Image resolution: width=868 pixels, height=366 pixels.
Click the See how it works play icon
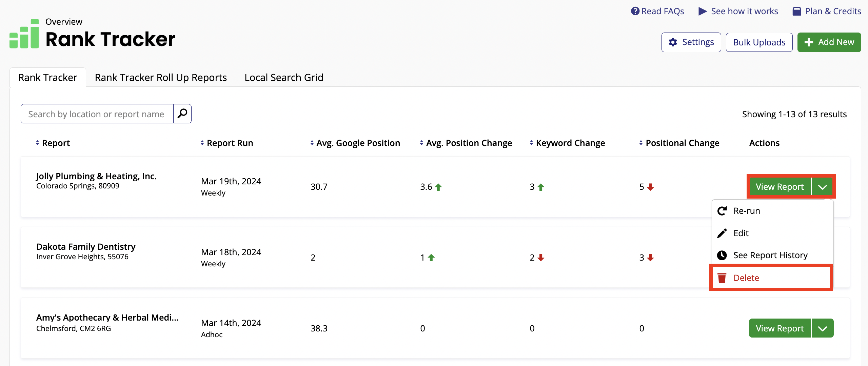pyautogui.click(x=703, y=11)
